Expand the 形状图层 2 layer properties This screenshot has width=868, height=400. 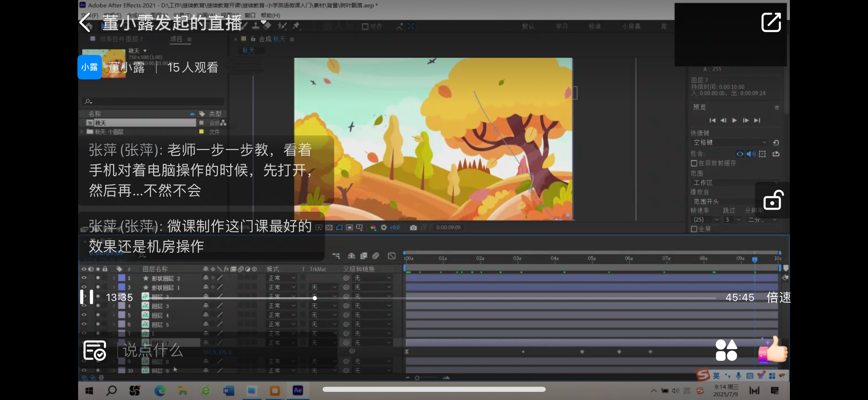(114, 278)
